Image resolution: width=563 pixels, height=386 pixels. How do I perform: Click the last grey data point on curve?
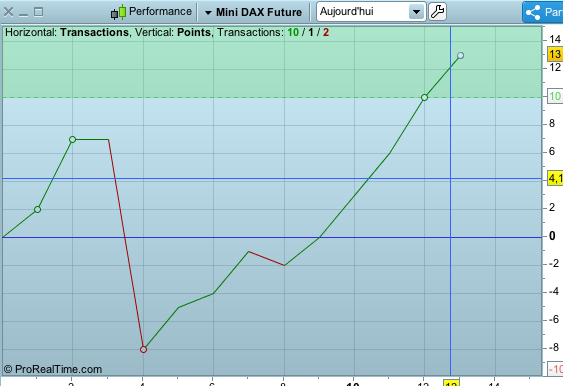click(460, 56)
